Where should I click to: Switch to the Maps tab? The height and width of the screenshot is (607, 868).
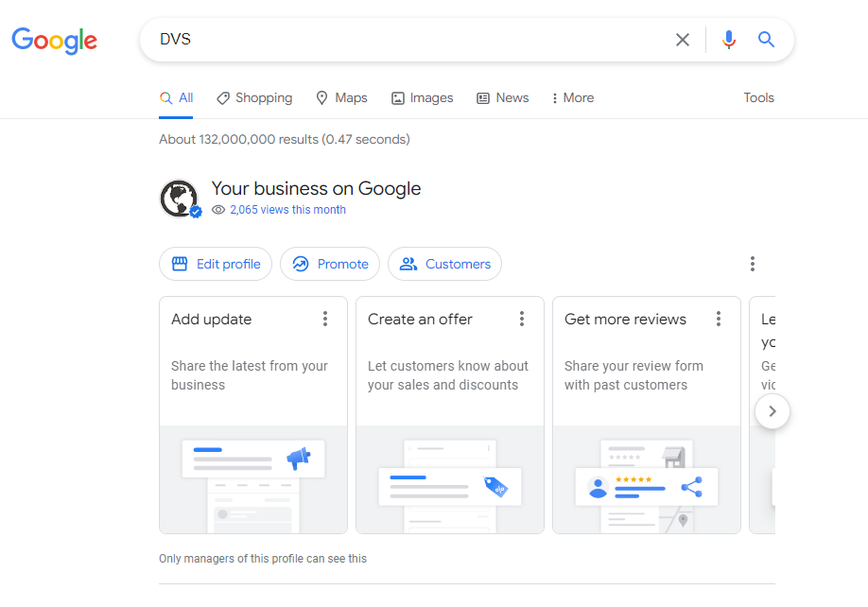pos(341,98)
